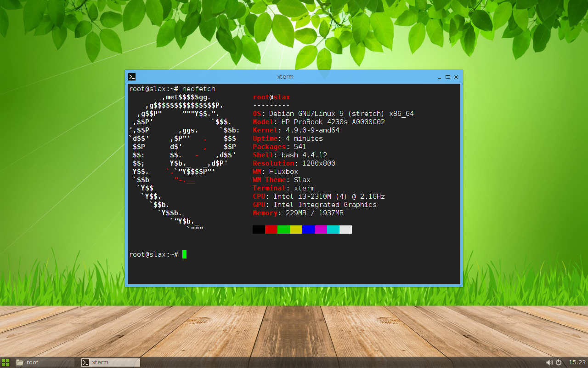Click the cyan color swatch in neofetch output
Viewport: 588px width, 368px height.
pyautogui.click(x=333, y=229)
